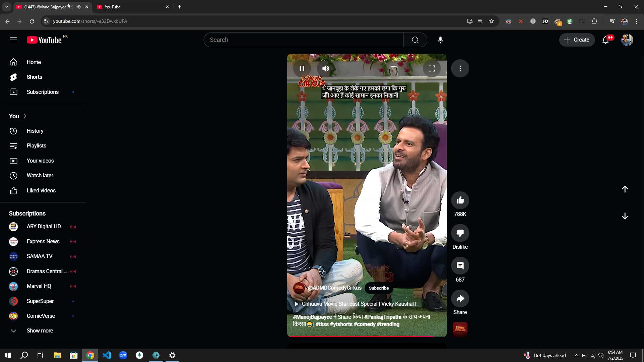This screenshot has width=644, height=362.
Task: Go back in browser history
Action: [7, 21]
